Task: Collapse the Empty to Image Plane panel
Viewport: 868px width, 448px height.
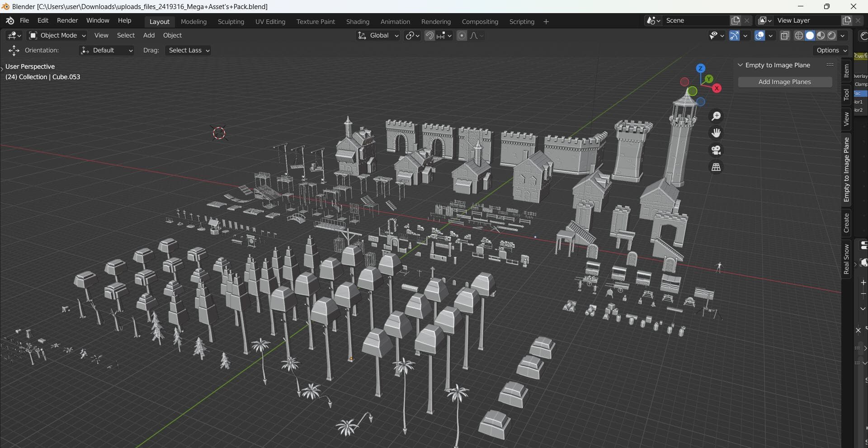Action: click(x=740, y=65)
